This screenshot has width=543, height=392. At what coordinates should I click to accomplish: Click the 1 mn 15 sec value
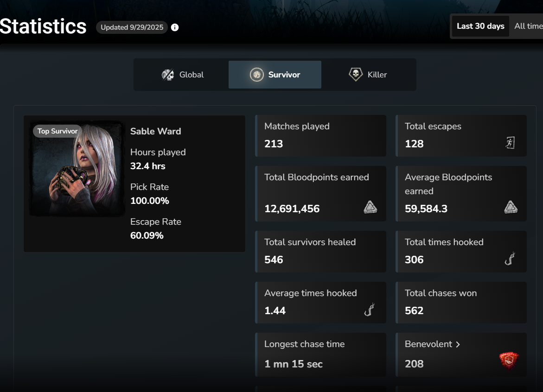click(294, 364)
